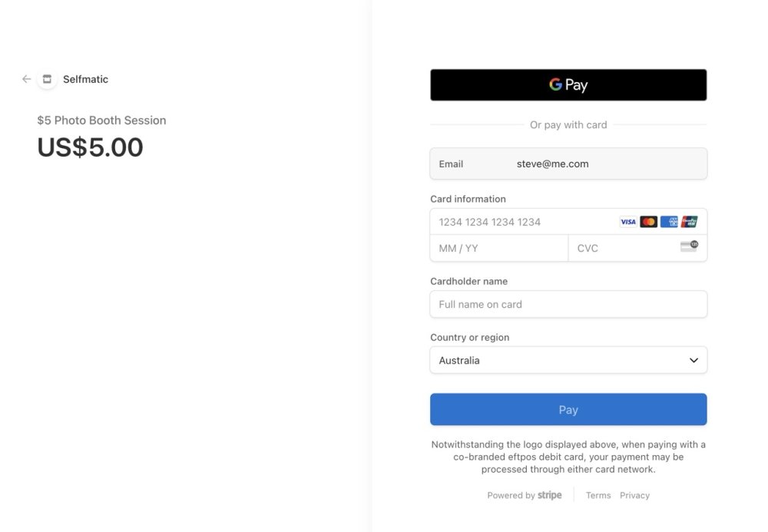This screenshot has height=532, width=768.
Task: Click the Stripe logo in footer
Action: (x=549, y=495)
